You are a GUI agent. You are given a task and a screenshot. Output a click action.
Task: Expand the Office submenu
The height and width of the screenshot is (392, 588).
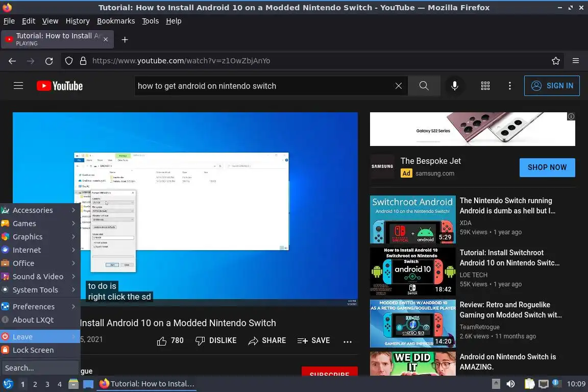(x=40, y=263)
